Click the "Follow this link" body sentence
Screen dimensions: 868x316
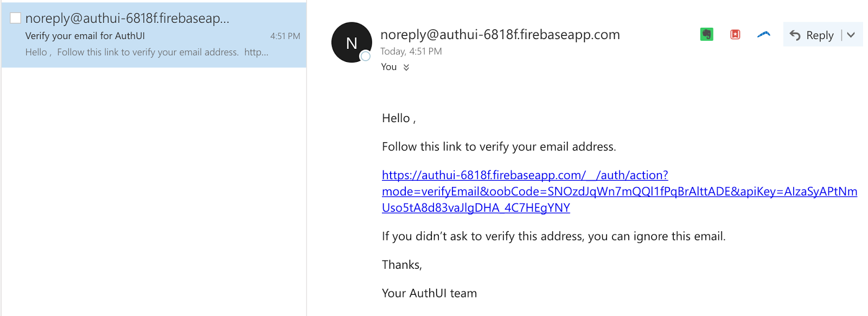(x=499, y=147)
